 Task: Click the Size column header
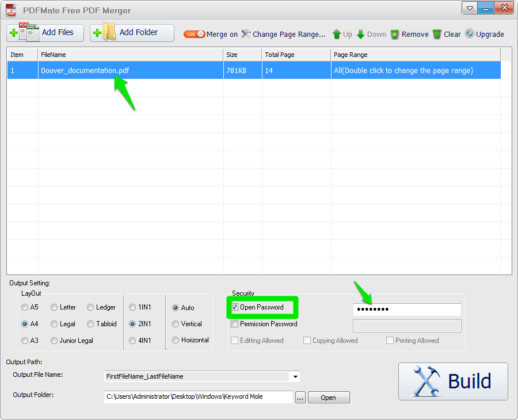243,55
